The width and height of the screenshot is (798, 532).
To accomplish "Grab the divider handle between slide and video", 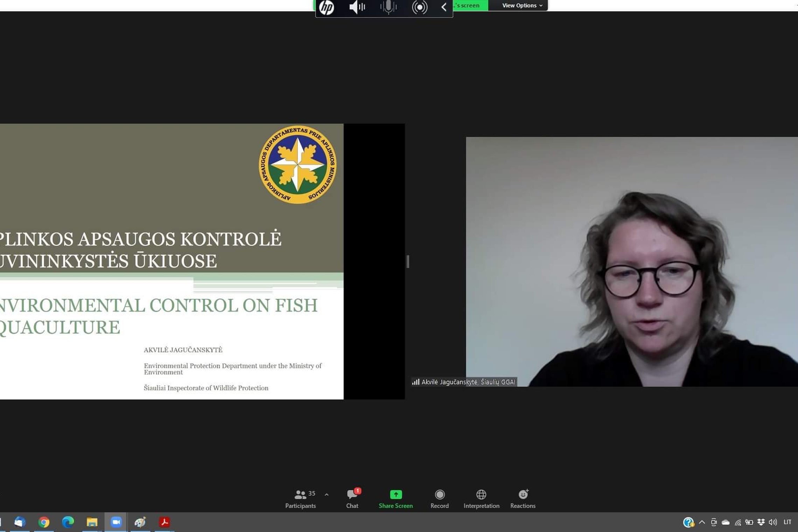I will point(408,261).
